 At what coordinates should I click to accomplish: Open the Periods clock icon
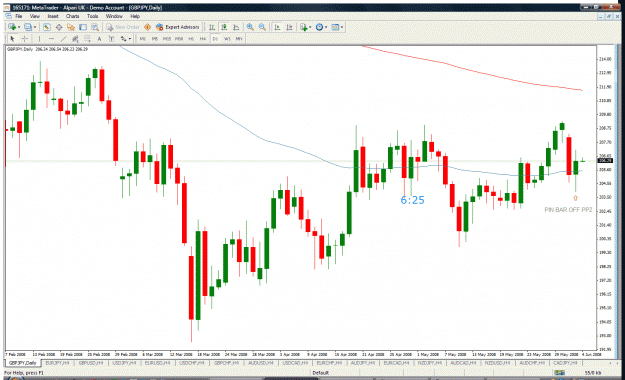[x=319, y=27]
